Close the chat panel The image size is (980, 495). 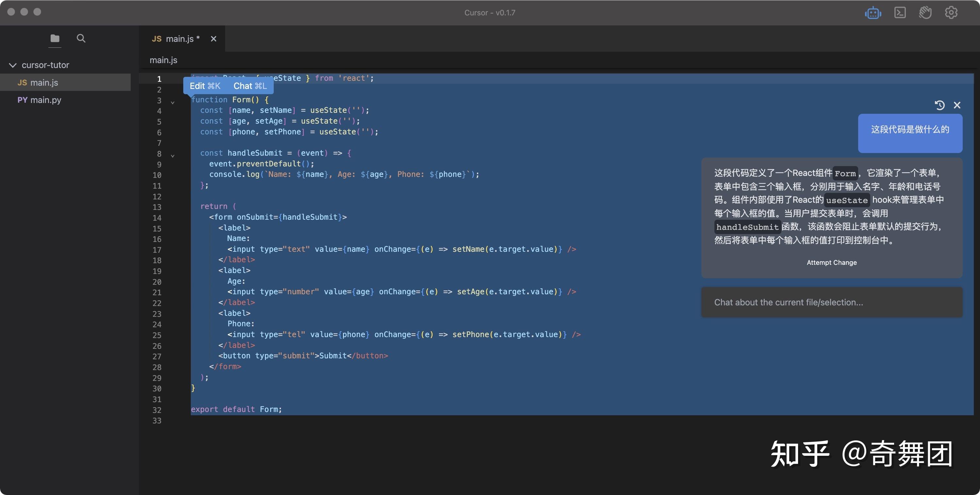[x=957, y=105]
